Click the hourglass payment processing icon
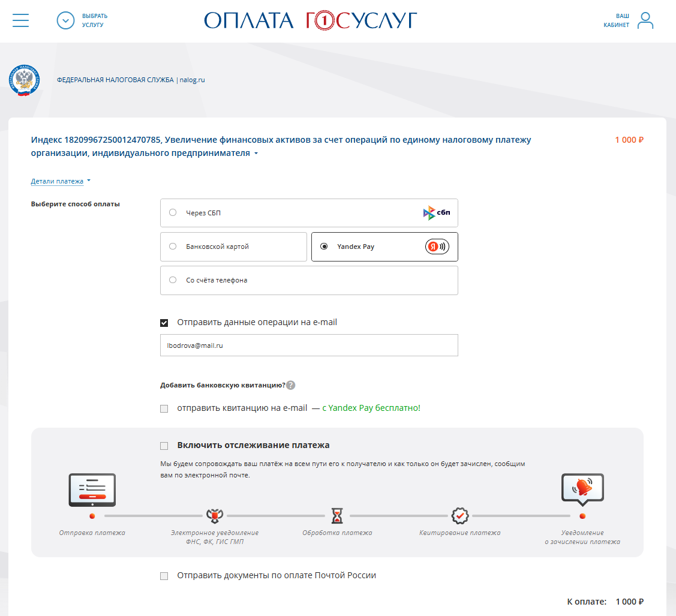Image resolution: width=676 pixels, height=616 pixels. click(337, 515)
